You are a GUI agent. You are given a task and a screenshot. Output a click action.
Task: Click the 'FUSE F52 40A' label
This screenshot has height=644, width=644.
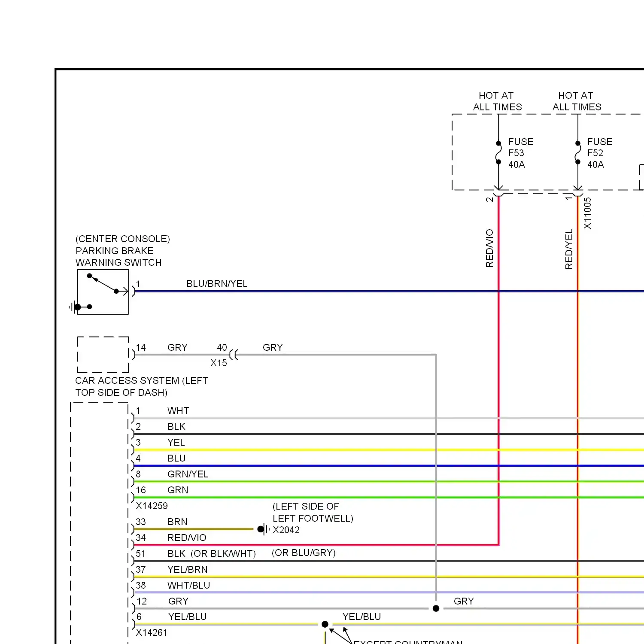(600, 153)
